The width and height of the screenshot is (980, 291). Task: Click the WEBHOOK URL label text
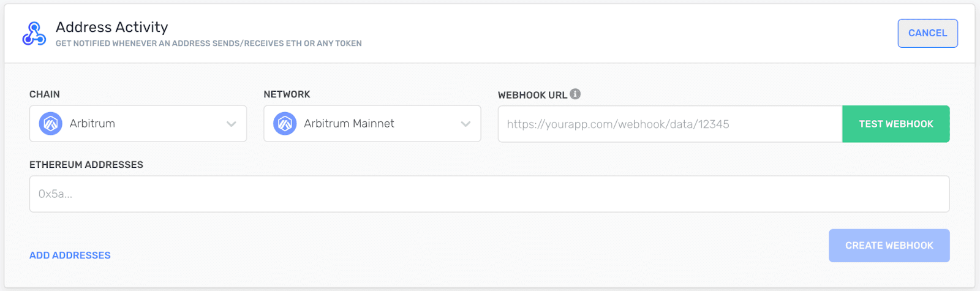532,95
